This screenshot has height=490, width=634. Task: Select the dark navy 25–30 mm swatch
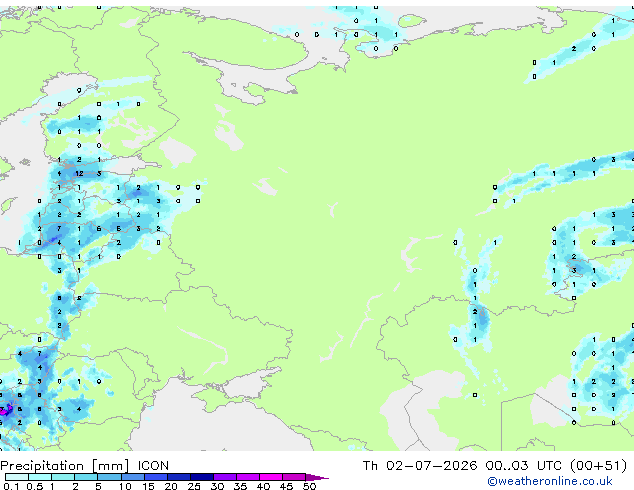tap(201, 477)
